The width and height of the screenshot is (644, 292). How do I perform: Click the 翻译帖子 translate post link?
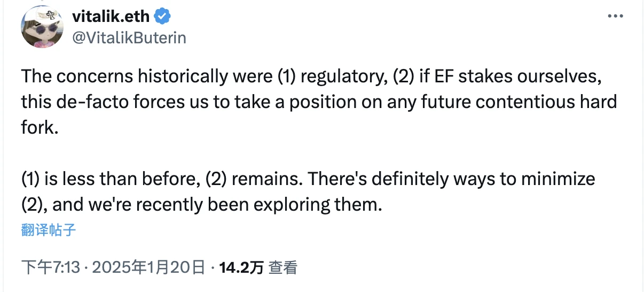pyautogui.click(x=49, y=230)
